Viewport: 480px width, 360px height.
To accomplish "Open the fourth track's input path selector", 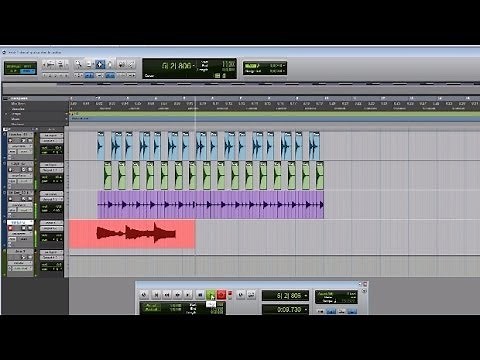I will (51, 223).
